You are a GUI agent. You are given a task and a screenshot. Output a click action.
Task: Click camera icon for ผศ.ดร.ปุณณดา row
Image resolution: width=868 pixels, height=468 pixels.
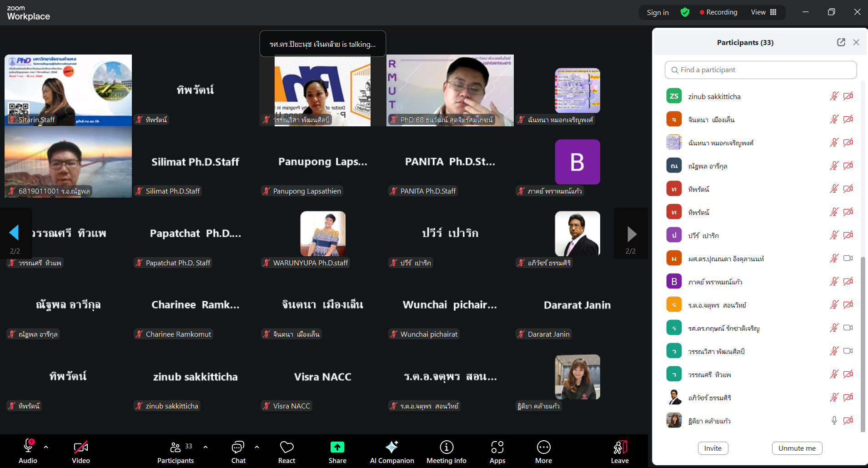[x=848, y=259]
